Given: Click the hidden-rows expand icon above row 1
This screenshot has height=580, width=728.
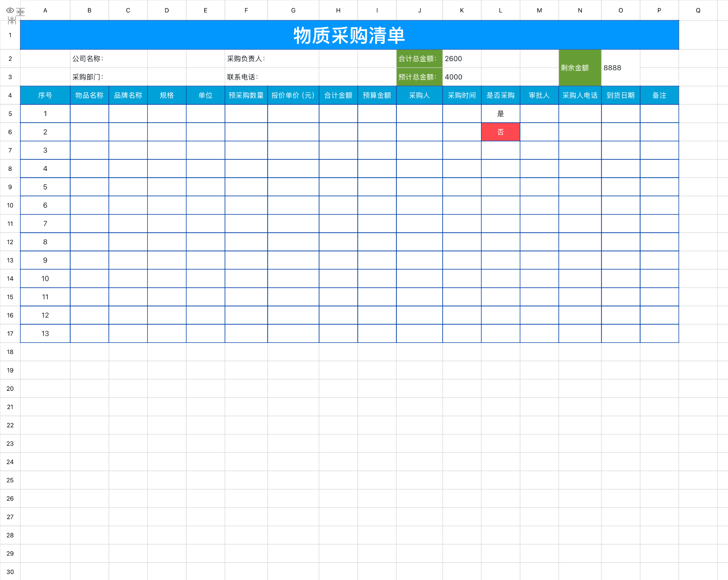Looking at the screenshot, I should 12,20.
